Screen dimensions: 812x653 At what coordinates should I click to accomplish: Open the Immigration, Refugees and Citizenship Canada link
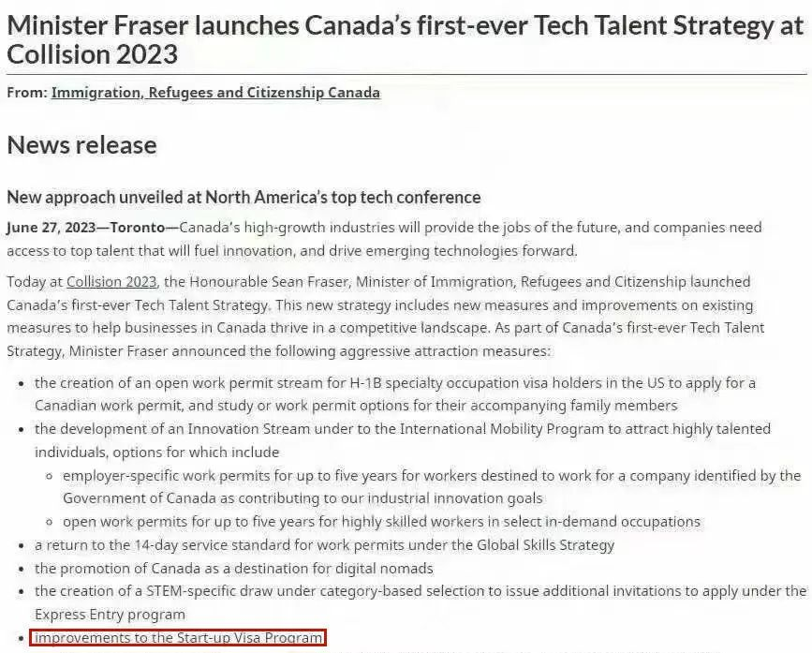pos(215,93)
